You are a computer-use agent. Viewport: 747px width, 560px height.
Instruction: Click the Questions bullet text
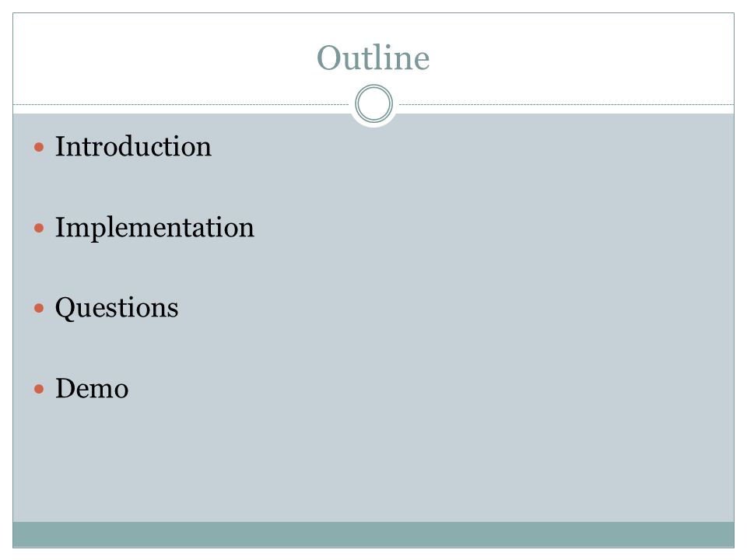point(117,309)
